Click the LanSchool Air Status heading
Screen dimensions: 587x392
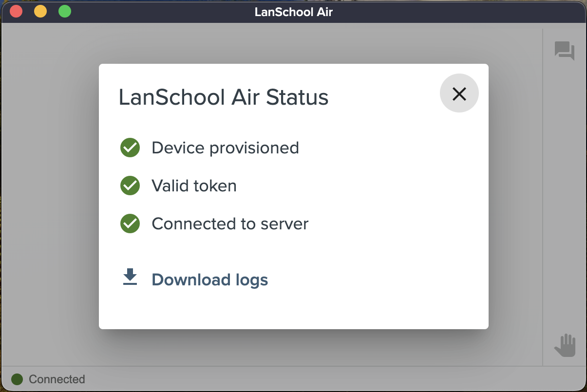pos(224,97)
